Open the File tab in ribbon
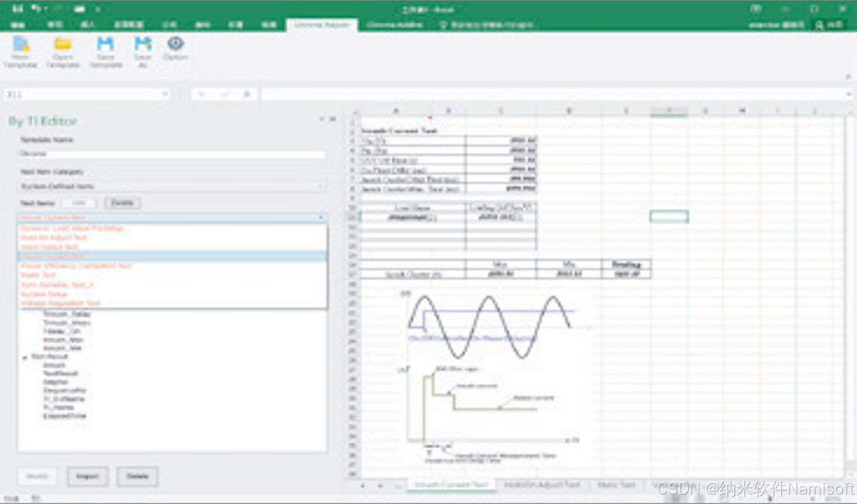857x504 pixels. (18, 25)
